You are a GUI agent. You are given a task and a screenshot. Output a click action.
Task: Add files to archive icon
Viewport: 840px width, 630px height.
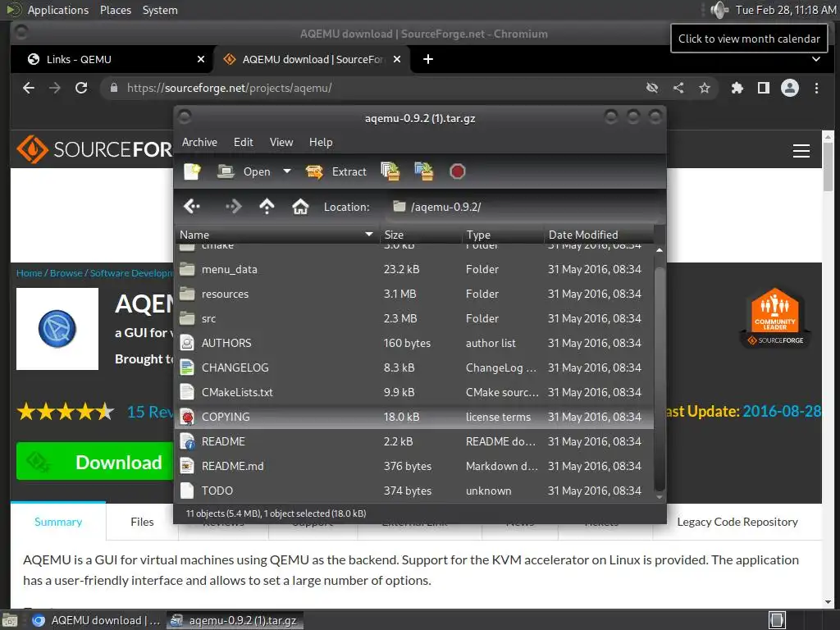click(x=390, y=171)
